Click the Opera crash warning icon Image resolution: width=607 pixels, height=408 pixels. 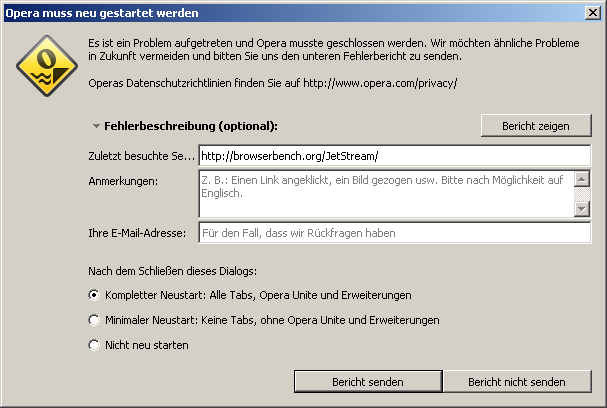click(x=47, y=66)
